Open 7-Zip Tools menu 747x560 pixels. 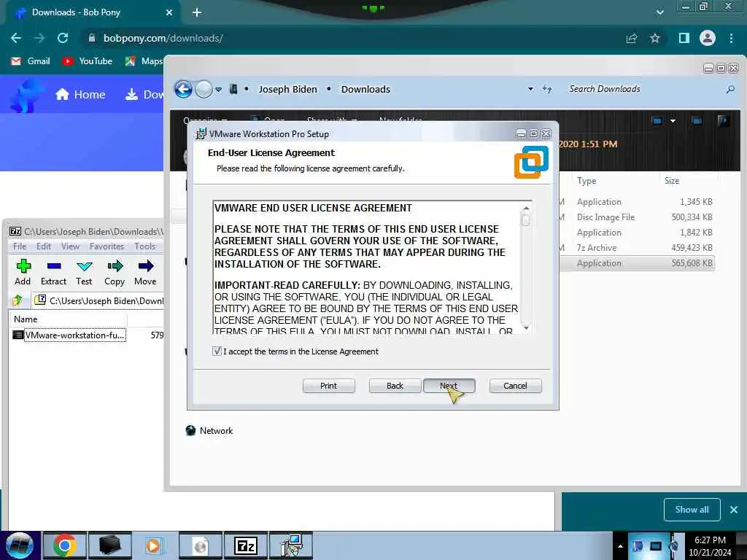(x=145, y=246)
